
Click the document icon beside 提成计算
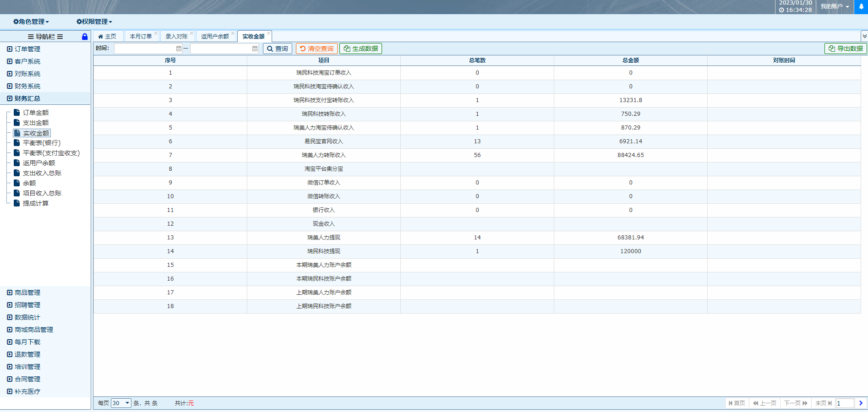point(17,203)
